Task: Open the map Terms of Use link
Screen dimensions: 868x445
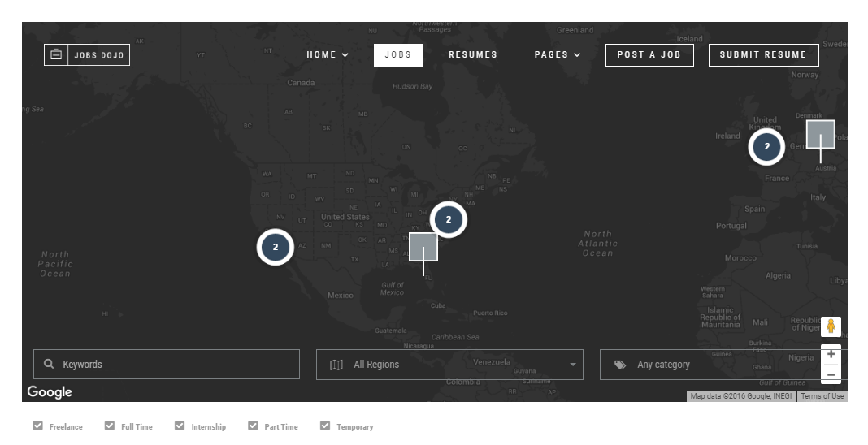Action: pos(822,395)
